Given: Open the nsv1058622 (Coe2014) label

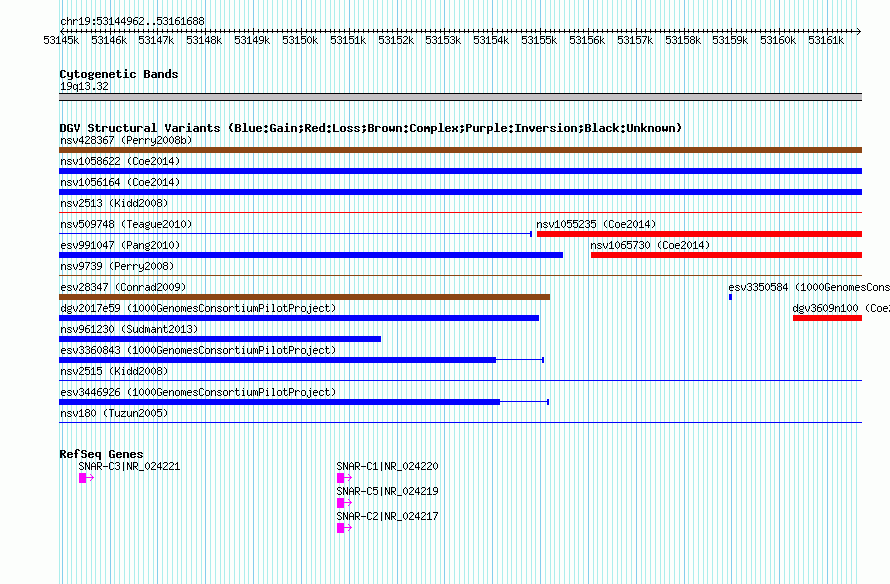Looking at the screenshot, I should pyautogui.click(x=120, y=161).
